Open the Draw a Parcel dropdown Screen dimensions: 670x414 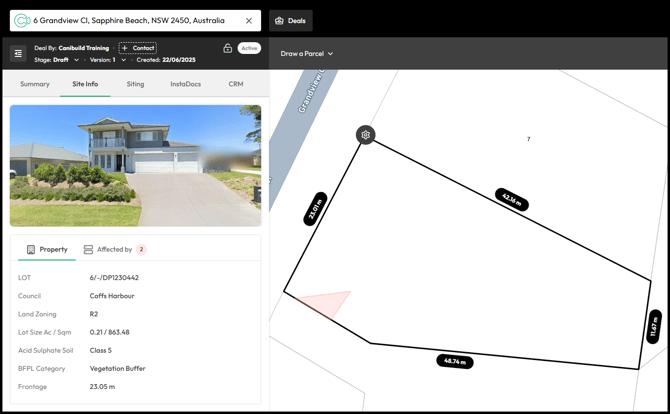(x=307, y=54)
